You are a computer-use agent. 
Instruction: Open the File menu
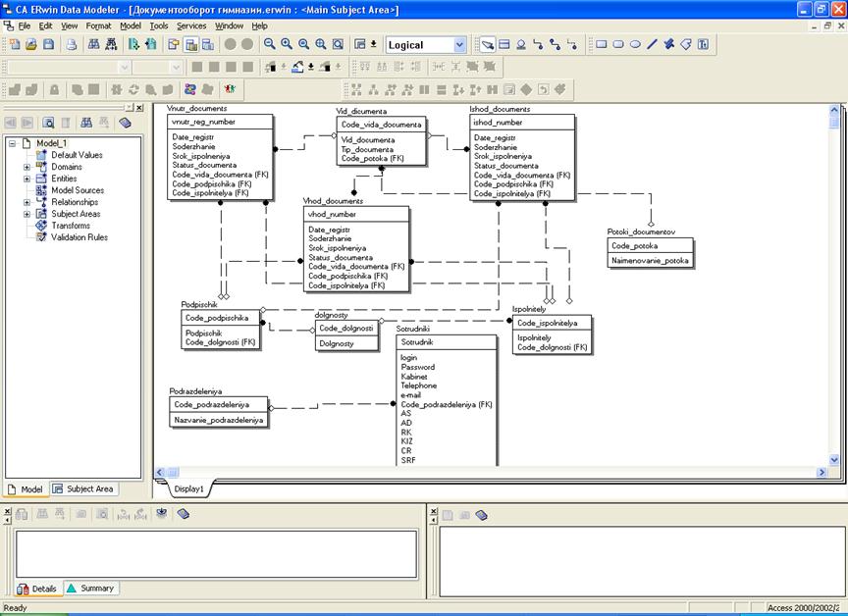click(25, 26)
